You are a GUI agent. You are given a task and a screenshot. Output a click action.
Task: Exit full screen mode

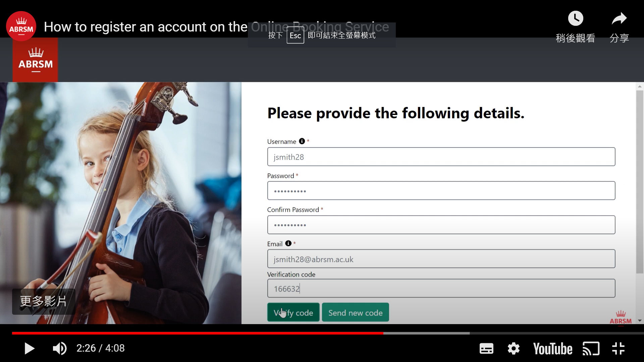(x=618, y=349)
